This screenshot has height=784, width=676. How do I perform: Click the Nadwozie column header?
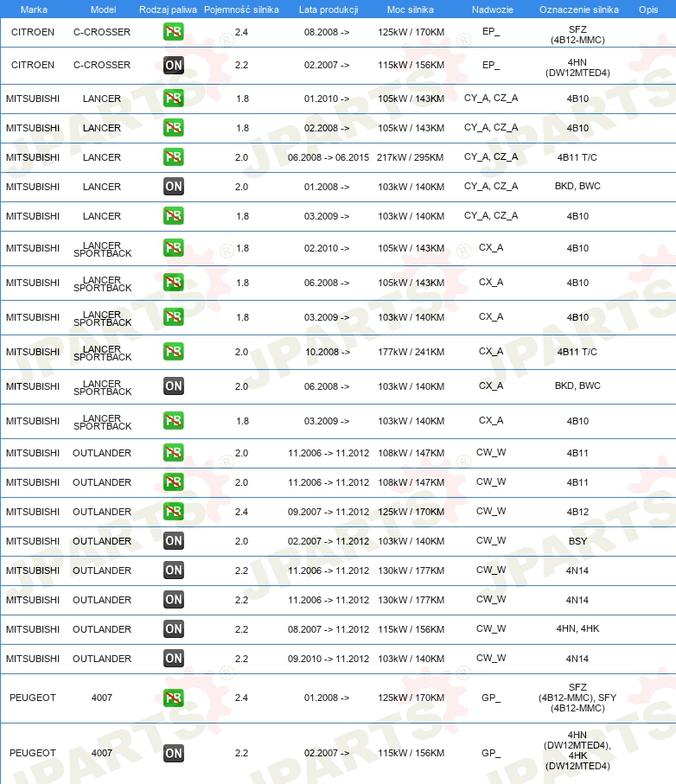[493, 10]
